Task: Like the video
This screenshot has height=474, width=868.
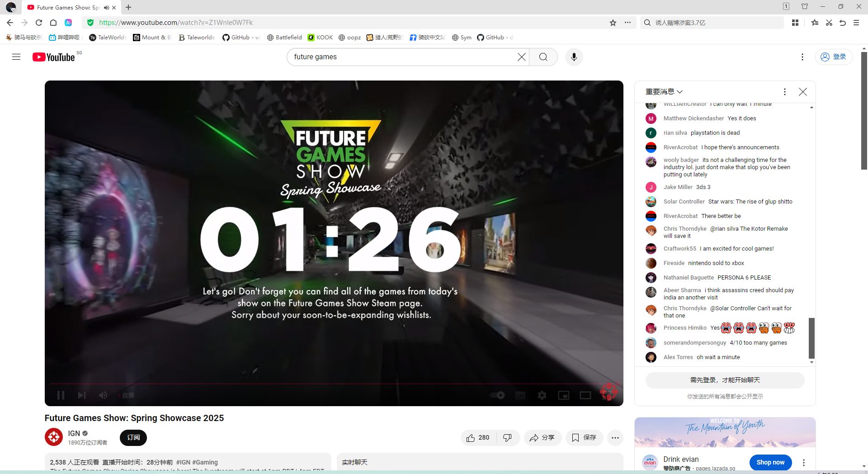Action: click(x=478, y=438)
